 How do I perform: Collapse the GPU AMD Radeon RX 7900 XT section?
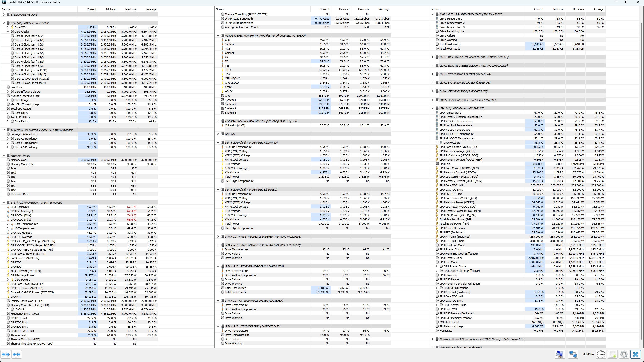tap(432, 108)
